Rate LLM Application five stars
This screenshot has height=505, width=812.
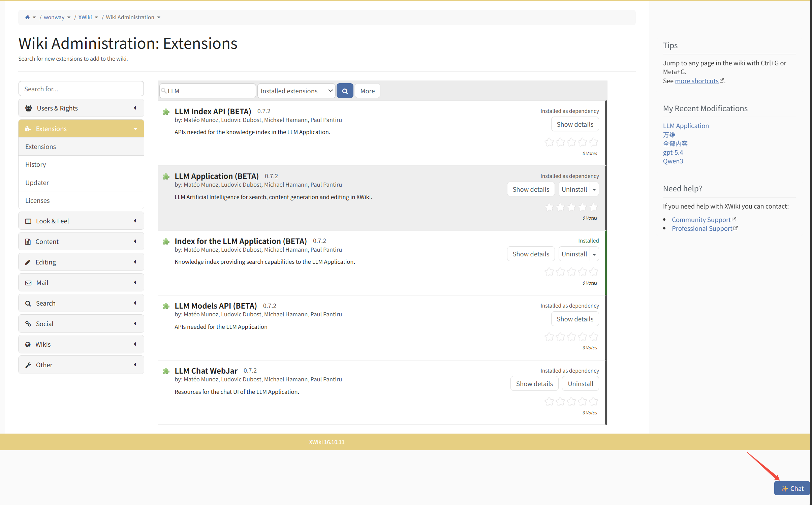pos(594,207)
